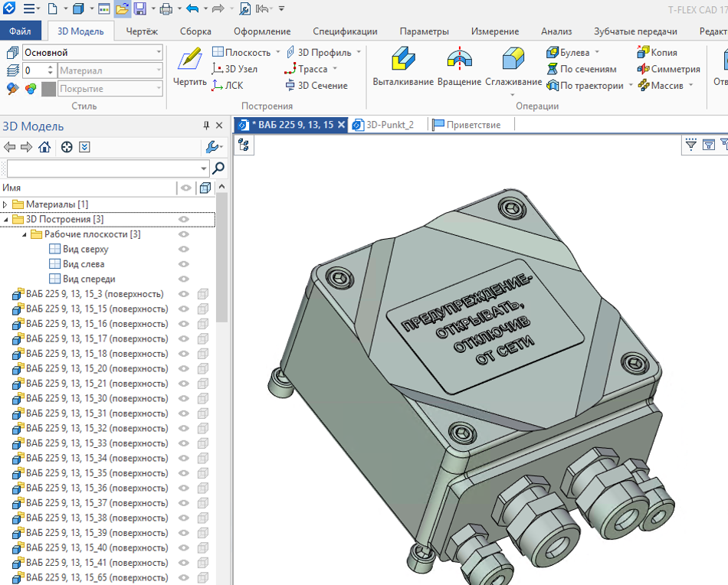
Task: Switch to the Сборка ribbon tab
Action: click(x=195, y=31)
